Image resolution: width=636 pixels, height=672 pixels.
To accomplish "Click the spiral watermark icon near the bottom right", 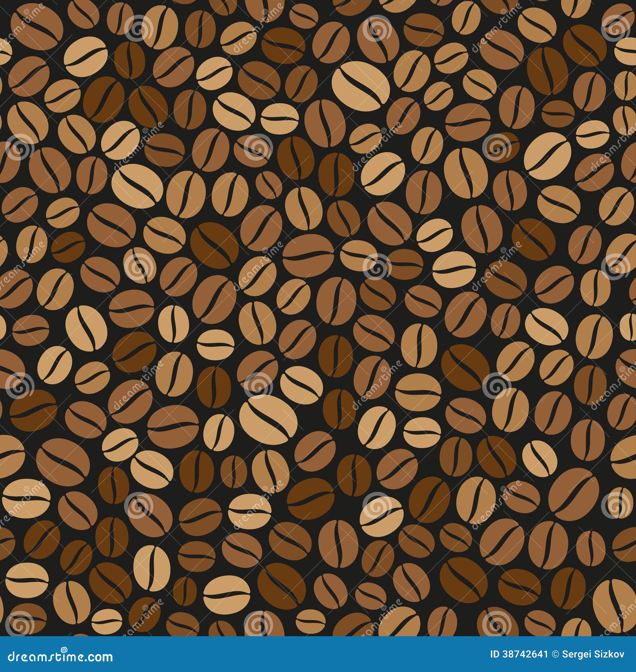I will point(616,508).
